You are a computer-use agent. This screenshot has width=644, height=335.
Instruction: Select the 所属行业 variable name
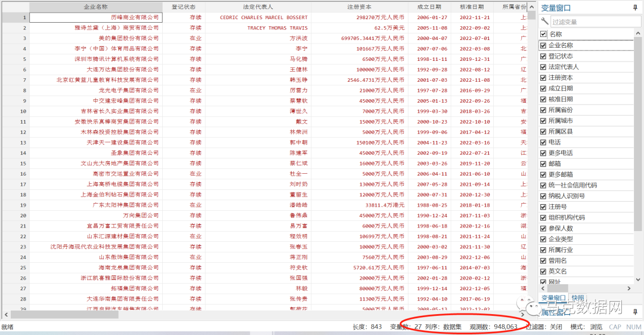[561, 250]
